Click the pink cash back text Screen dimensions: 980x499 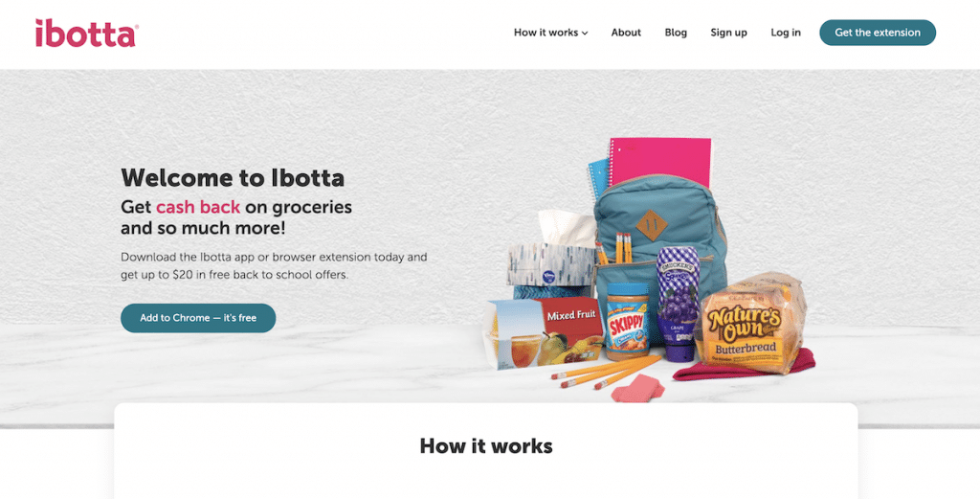pyautogui.click(x=198, y=207)
